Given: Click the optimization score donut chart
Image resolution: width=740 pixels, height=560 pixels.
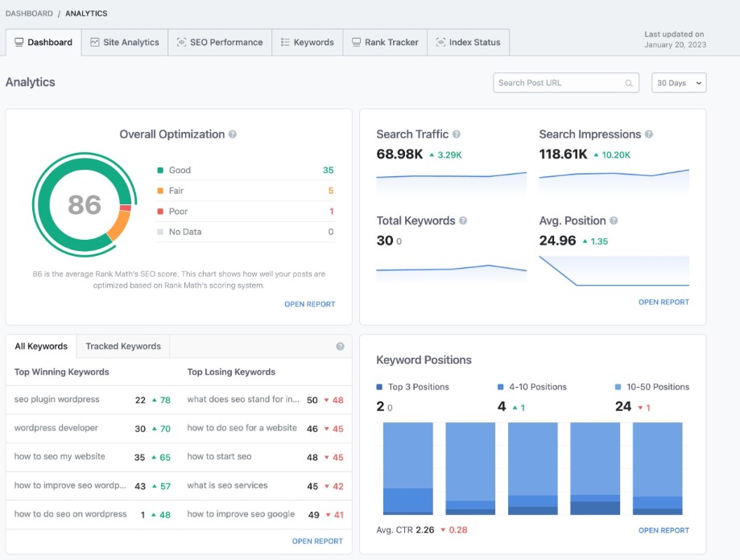Looking at the screenshot, I should [85, 204].
